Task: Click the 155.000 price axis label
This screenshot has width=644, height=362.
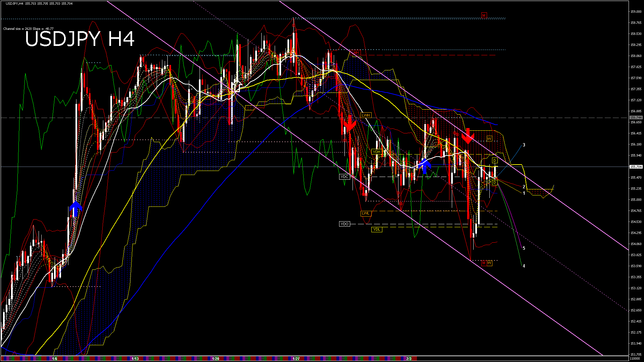Action: [636, 200]
